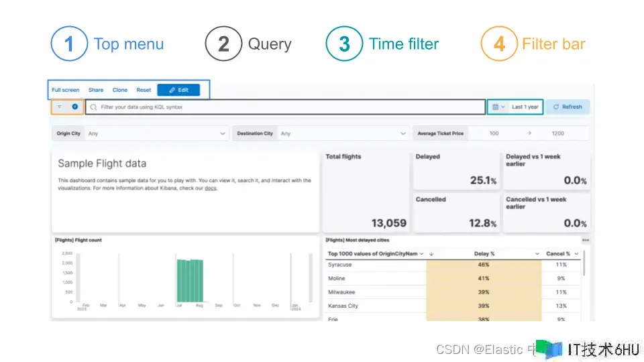Click the sort arrow icon beside OriginCityName column

(431, 254)
